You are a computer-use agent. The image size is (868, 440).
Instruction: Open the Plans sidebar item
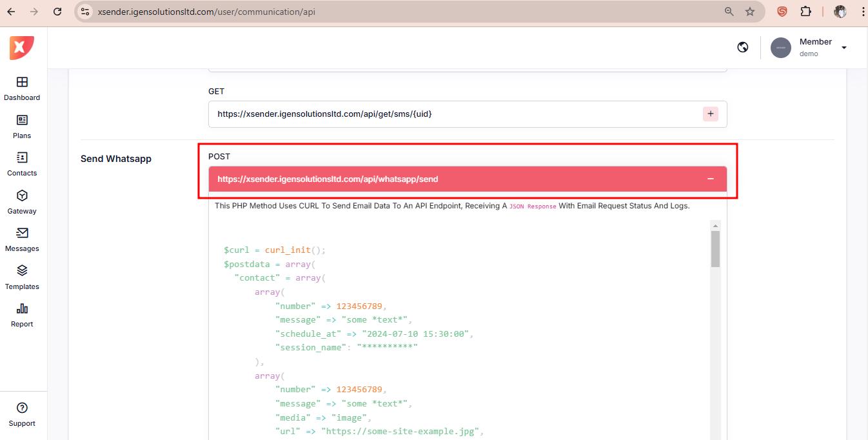22,126
